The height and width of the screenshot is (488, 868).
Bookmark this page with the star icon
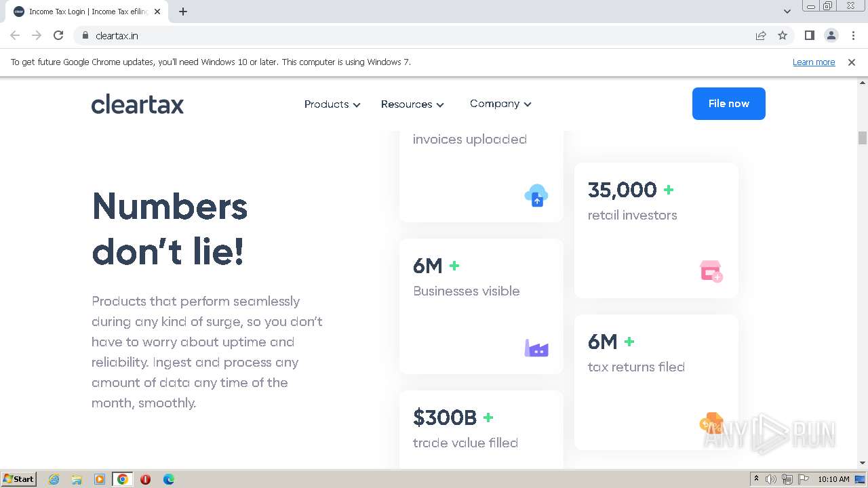click(783, 35)
